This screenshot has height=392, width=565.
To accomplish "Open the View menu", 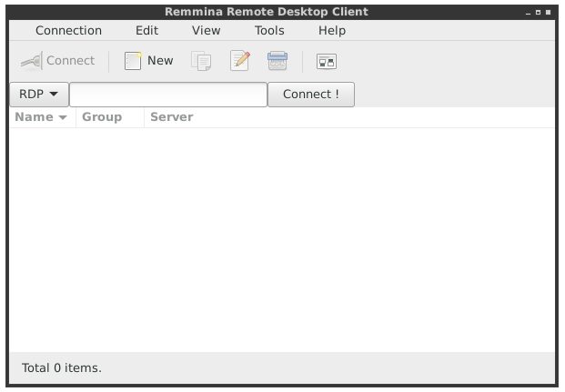I will pos(207,31).
